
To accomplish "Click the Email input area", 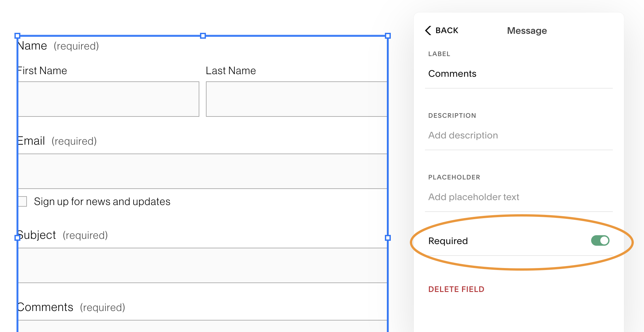I will [x=203, y=171].
